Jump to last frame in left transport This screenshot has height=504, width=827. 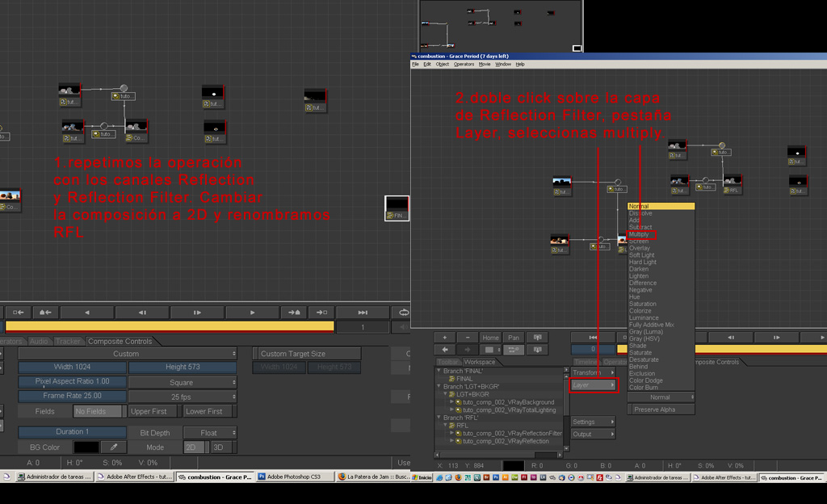pyautogui.click(x=363, y=313)
